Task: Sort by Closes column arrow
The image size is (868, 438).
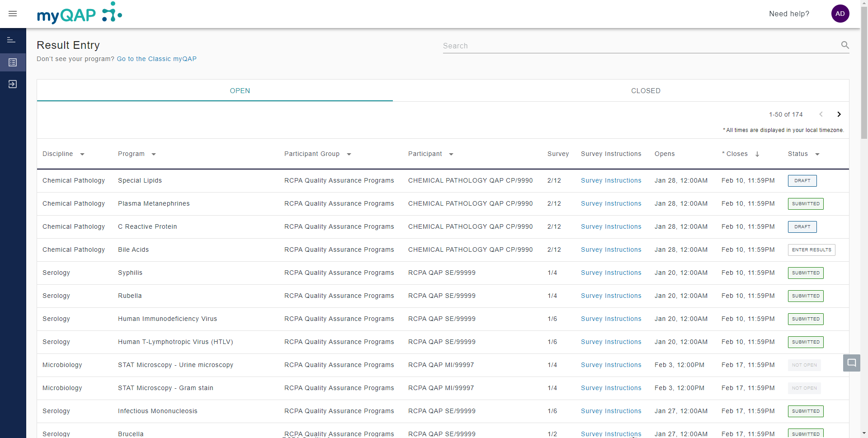Action: 757,154
